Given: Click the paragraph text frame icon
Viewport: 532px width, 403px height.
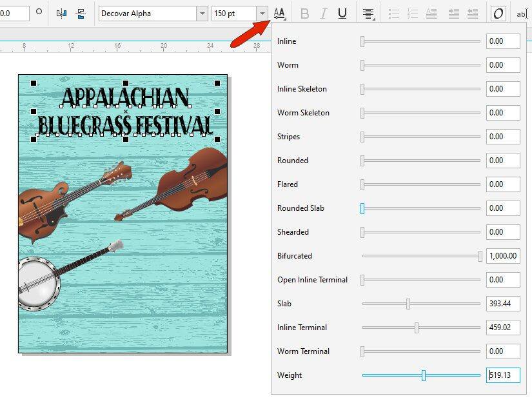Looking at the screenshot, I should pyautogui.click(x=82, y=13).
